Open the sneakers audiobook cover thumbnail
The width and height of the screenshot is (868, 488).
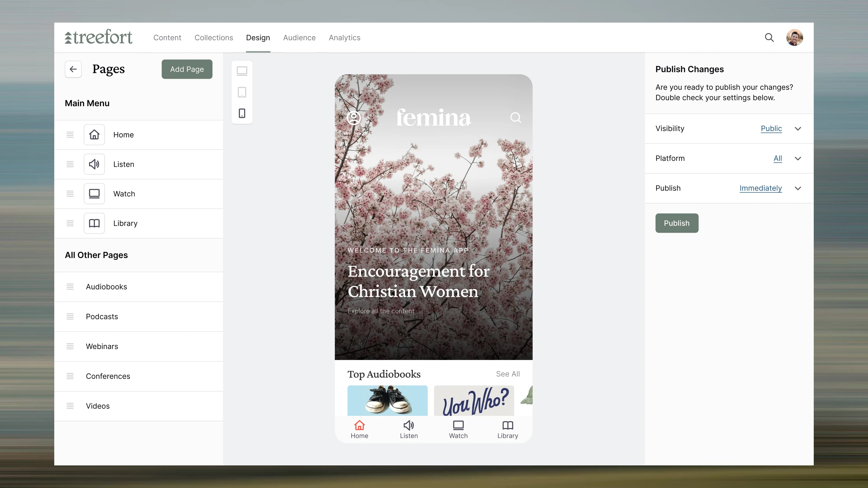[x=387, y=400]
